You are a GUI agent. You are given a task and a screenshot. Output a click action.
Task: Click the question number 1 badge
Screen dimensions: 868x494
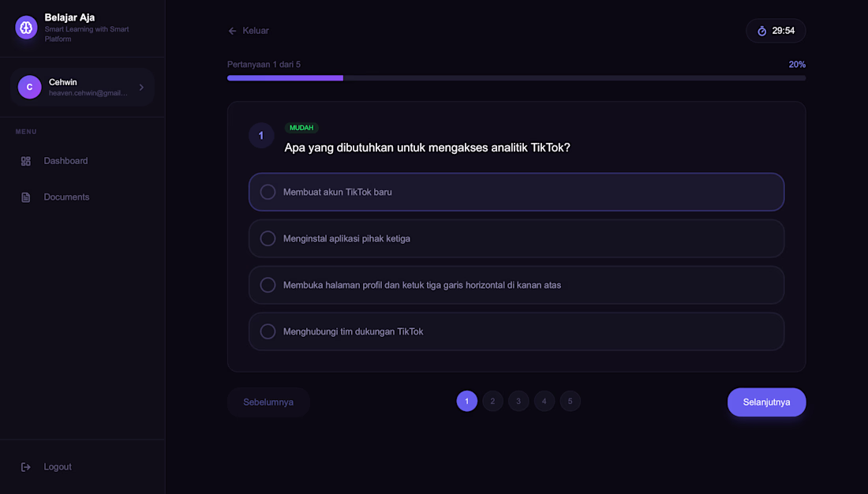[x=261, y=136]
